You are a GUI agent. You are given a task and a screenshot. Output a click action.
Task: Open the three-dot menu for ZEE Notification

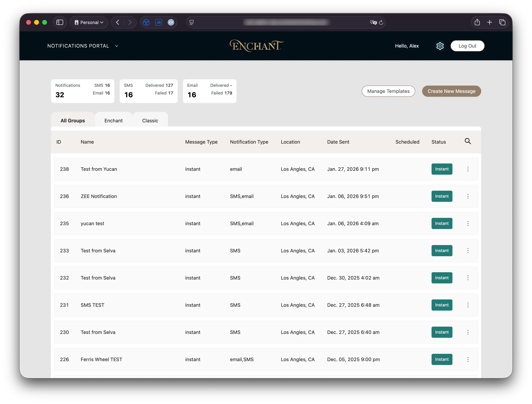coord(468,196)
